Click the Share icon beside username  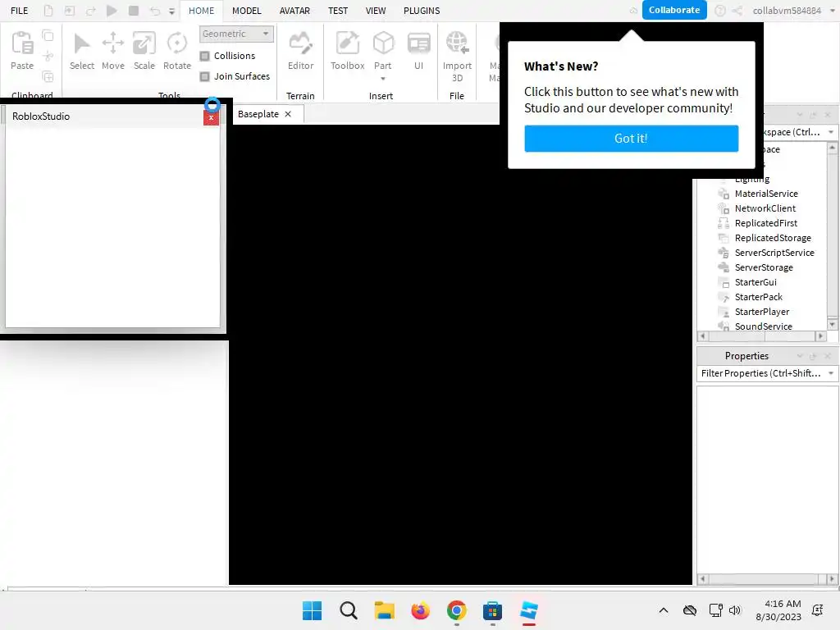(737, 10)
